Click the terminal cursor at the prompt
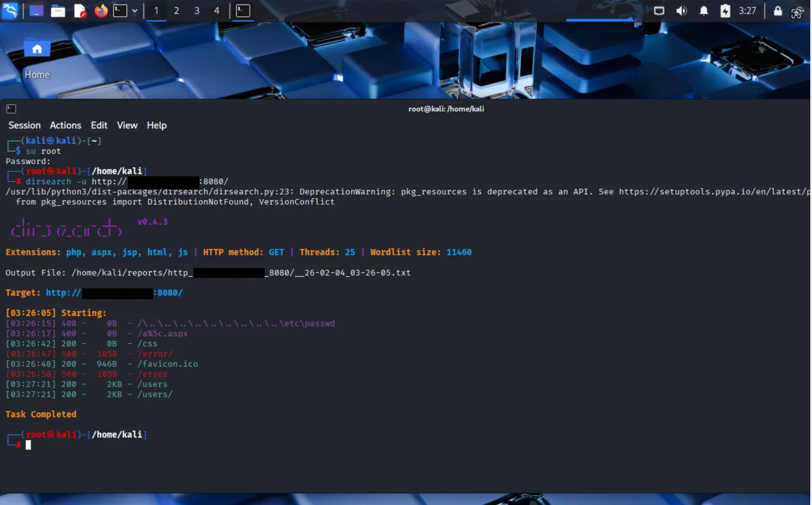 click(28, 445)
